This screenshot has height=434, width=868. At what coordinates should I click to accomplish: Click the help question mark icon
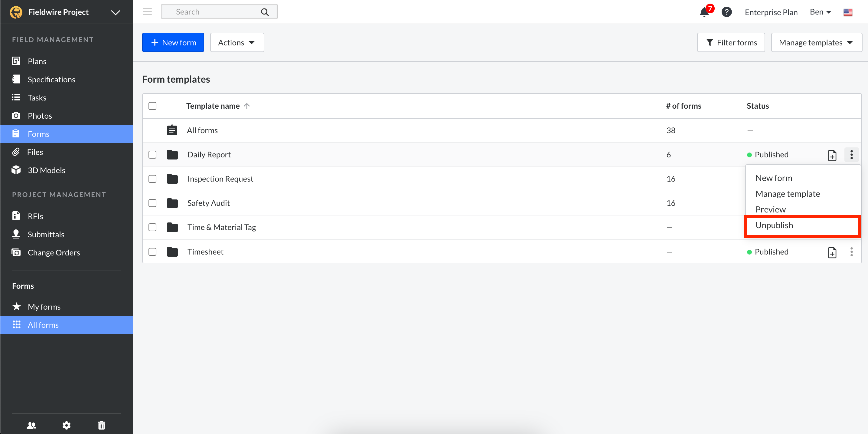point(726,12)
